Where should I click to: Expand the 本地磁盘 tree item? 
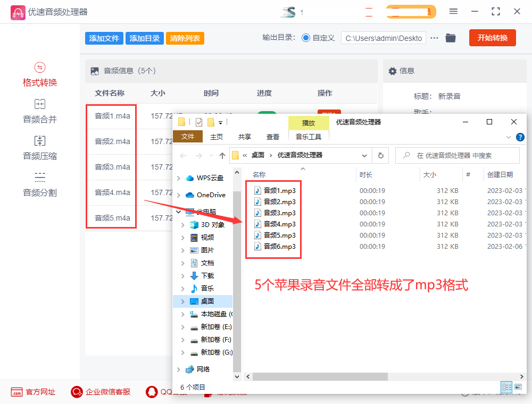[183, 315]
